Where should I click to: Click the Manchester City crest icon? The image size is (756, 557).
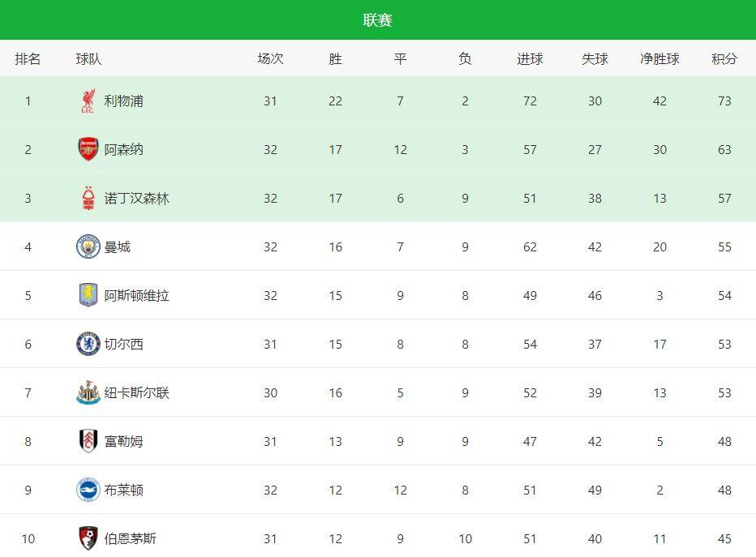pos(88,247)
